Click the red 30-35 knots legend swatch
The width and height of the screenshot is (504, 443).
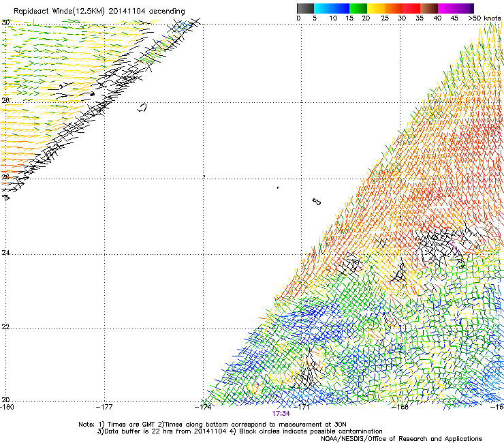click(411, 8)
